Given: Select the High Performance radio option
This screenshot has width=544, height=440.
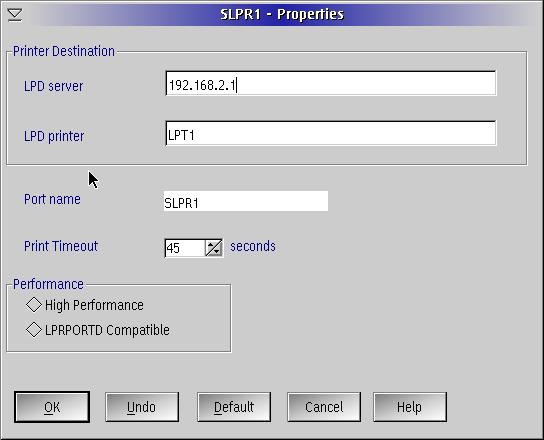Looking at the screenshot, I should pos(34,305).
